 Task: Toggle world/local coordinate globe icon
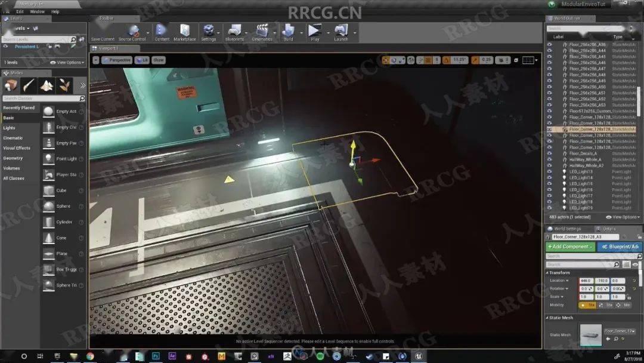(x=411, y=60)
